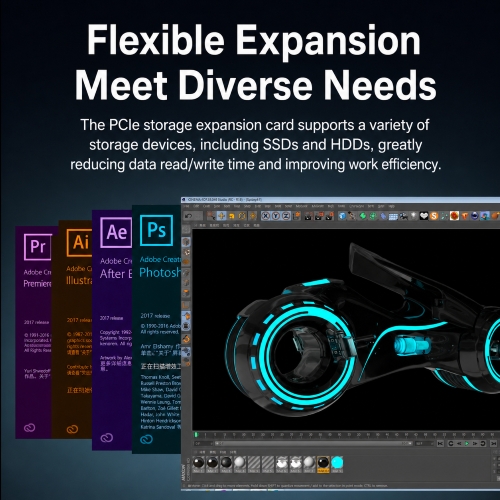Open the last menu in Cinema 4D menu bar
Screen dimensions: 500x500
coord(391,206)
